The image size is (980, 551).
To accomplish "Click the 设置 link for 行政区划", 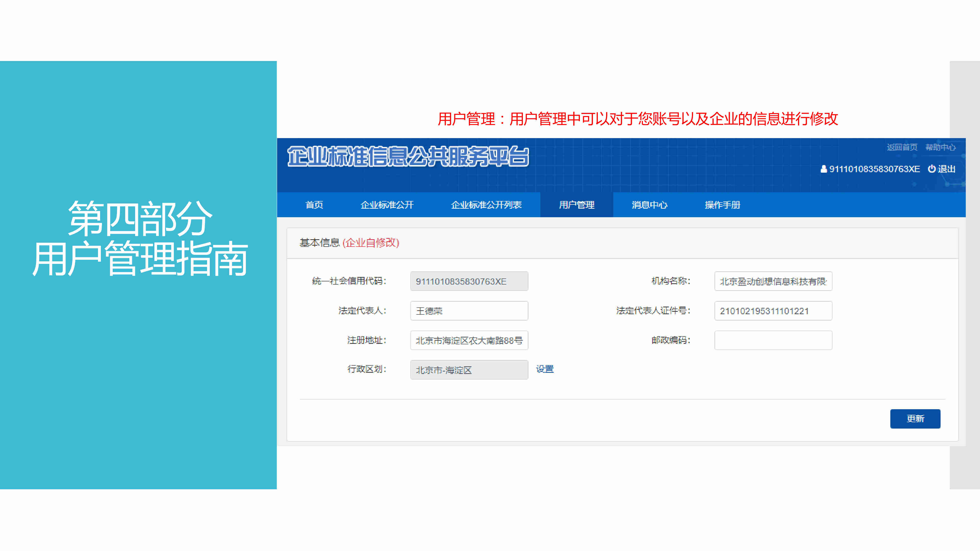I will (x=545, y=369).
